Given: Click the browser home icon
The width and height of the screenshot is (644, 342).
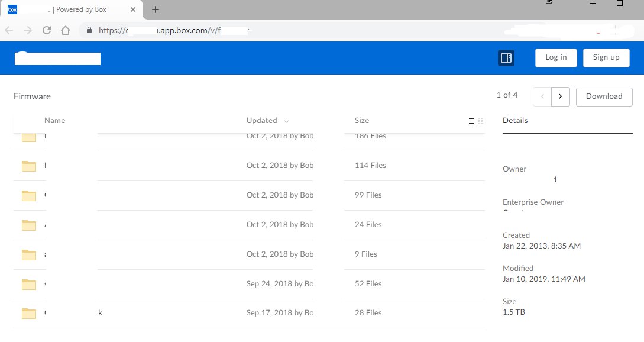Looking at the screenshot, I should [66, 30].
